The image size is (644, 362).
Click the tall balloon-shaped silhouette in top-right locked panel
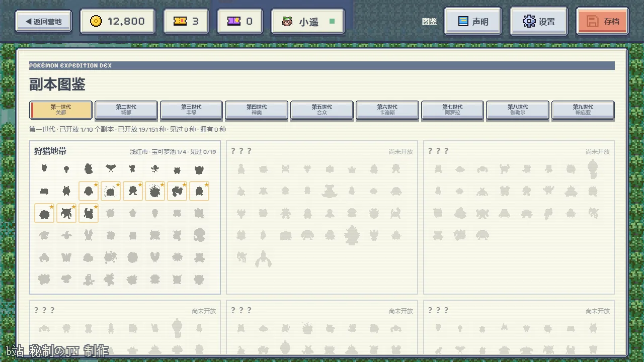pos(593,169)
